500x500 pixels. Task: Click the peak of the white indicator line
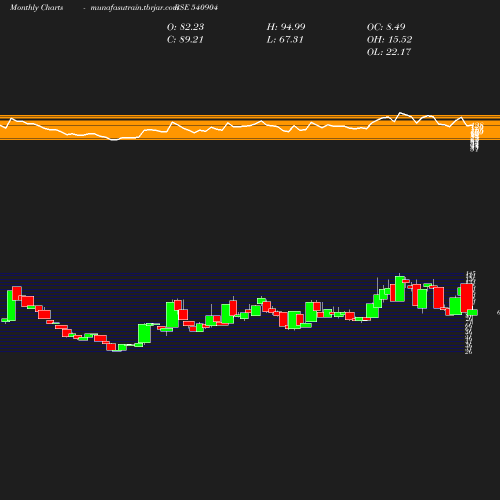(x=400, y=113)
